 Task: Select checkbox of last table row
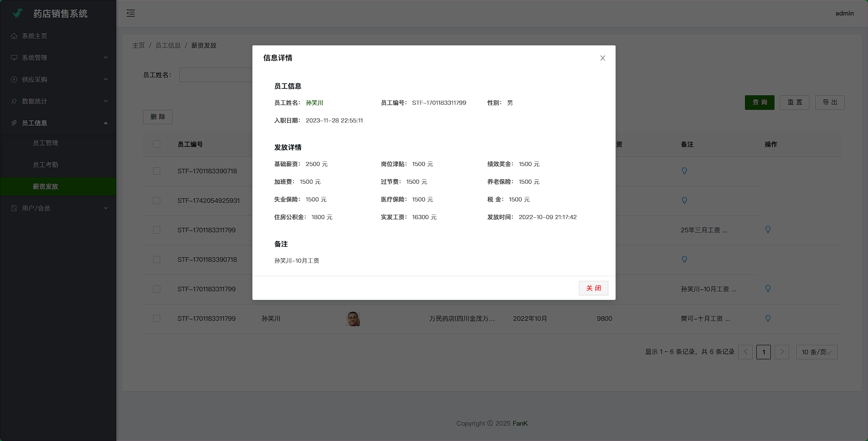157,318
